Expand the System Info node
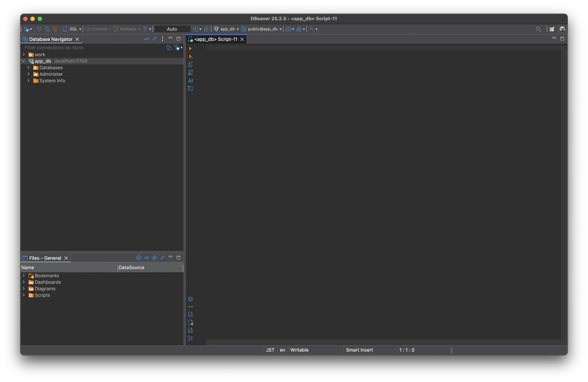 click(x=29, y=81)
